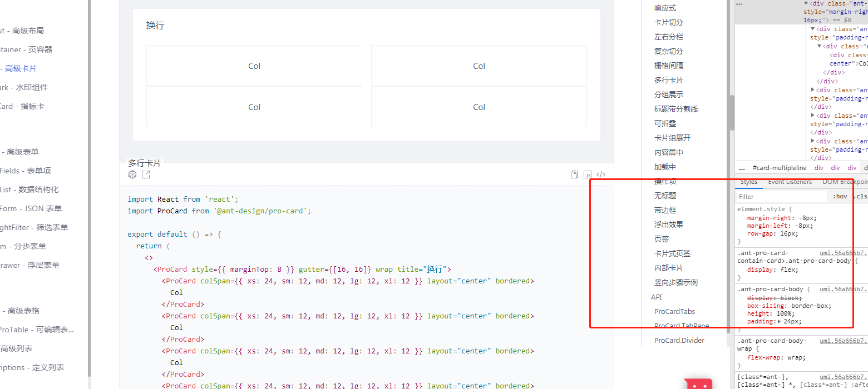This screenshot has height=389, width=868.
Task: Open this demo in CodeSandbox
Action: coord(132,174)
